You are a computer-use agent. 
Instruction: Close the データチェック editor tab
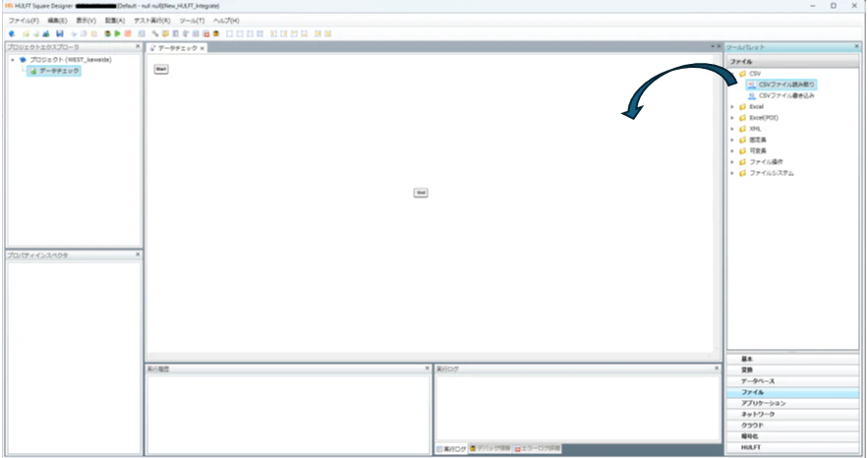pos(203,49)
